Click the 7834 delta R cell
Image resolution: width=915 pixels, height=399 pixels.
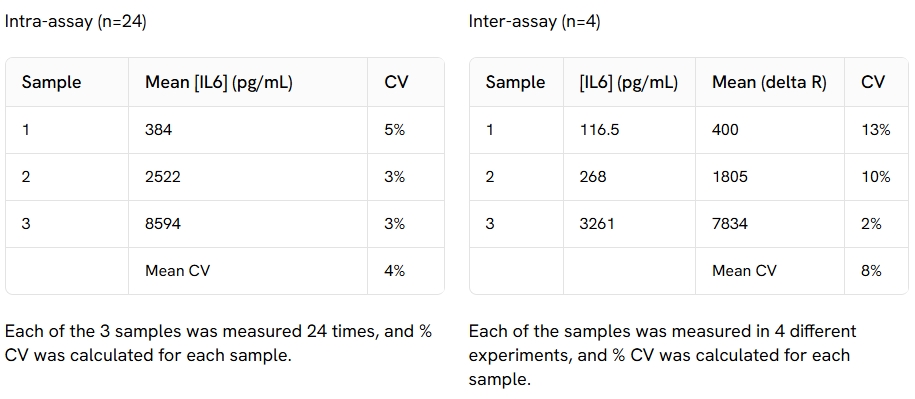[770, 224]
